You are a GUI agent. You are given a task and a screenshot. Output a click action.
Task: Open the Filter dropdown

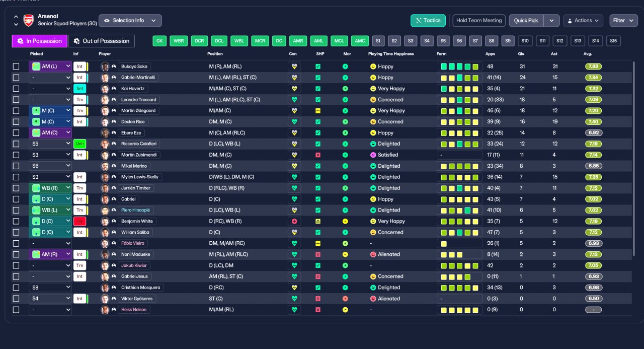click(623, 21)
